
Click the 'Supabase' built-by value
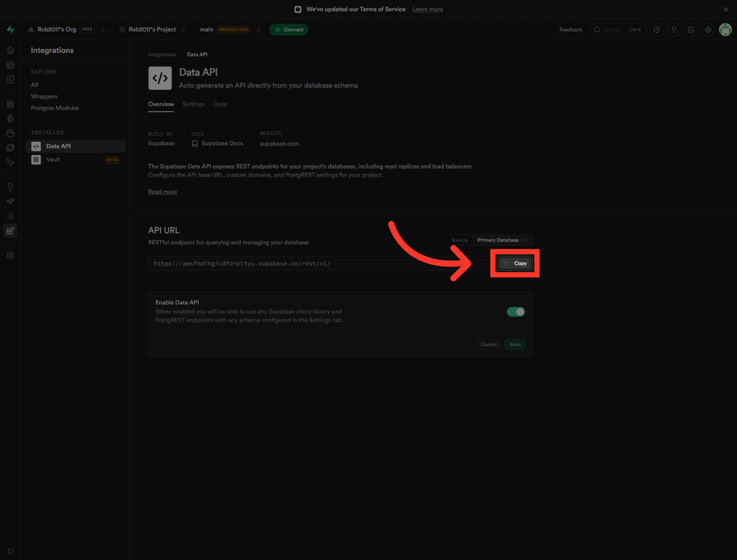pyautogui.click(x=161, y=143)
